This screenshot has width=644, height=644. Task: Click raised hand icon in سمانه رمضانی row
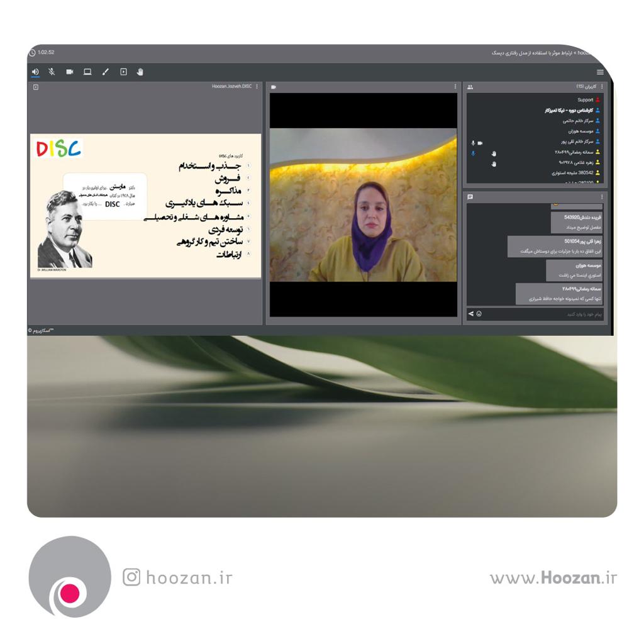point(494,153)
